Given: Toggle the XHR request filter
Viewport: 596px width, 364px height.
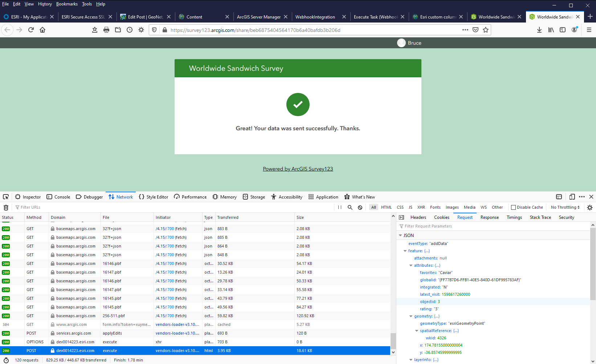Looking at the screenshot, I should (421, 207).
